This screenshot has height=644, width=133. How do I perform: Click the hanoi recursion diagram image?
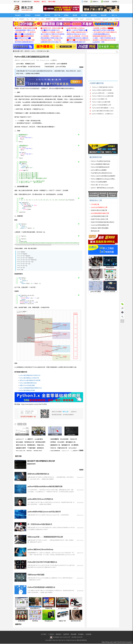tap(49, 335)
